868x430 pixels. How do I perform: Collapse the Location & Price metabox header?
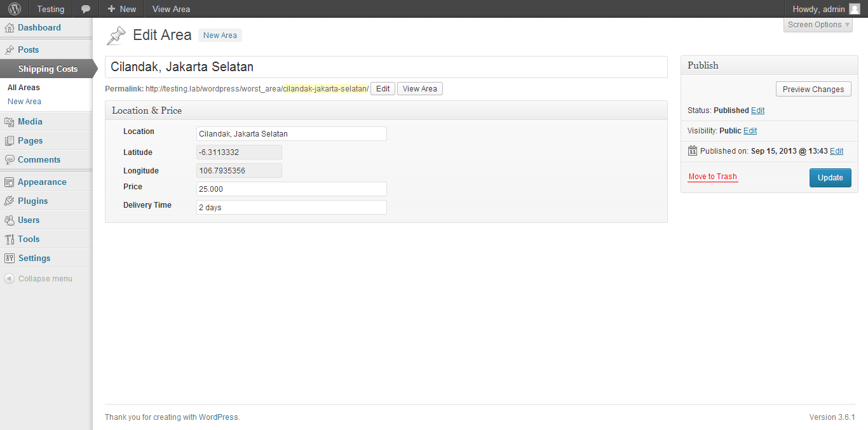point(386,111)
